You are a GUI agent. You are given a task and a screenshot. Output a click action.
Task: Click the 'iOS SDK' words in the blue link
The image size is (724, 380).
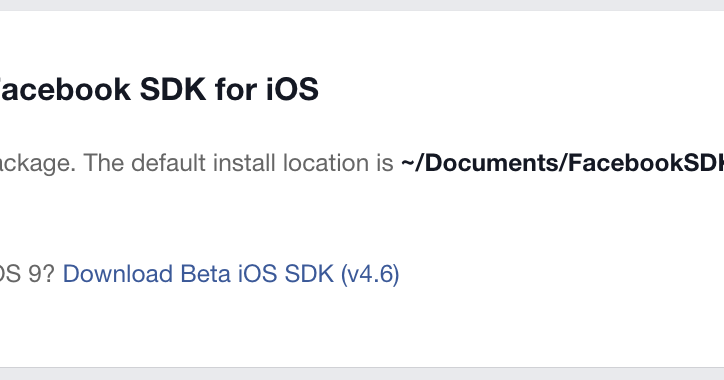point(286,274)
